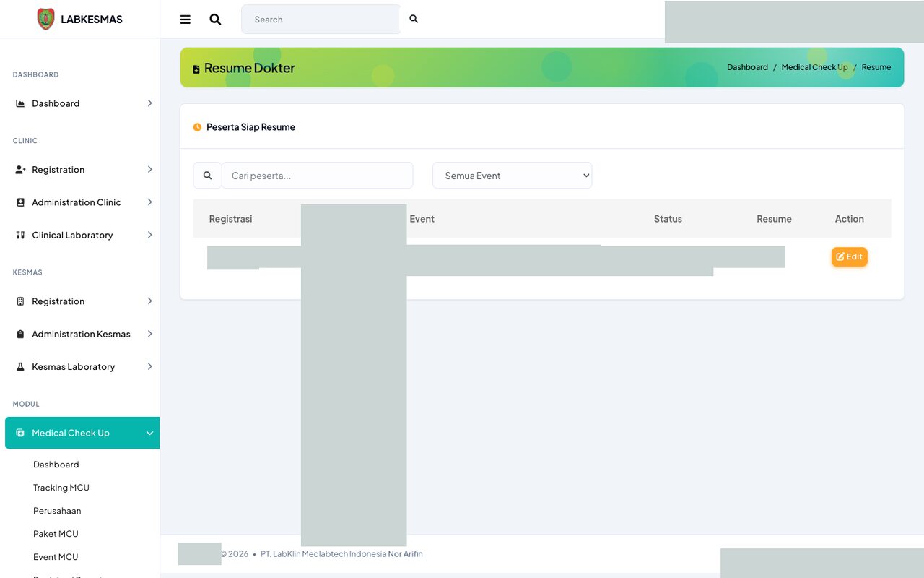
Task: Expand Clinic Registration submenu chevron
Action: coord(149,170)
